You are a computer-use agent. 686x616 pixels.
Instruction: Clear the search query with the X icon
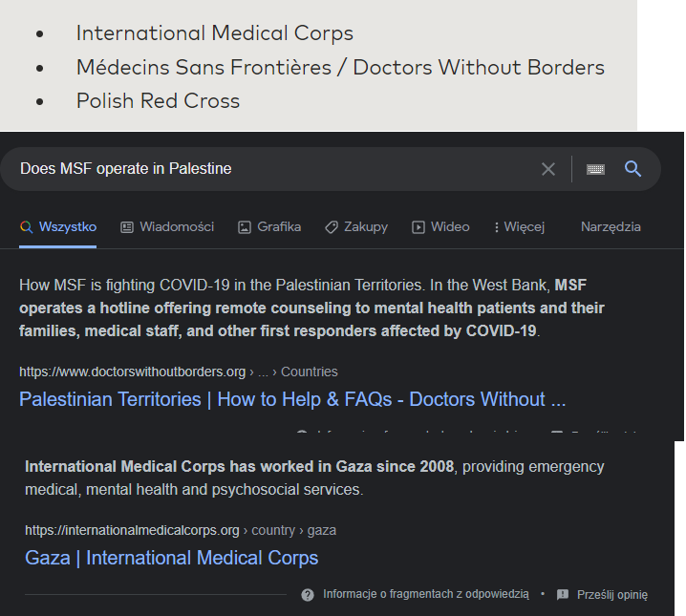(548, 169)
